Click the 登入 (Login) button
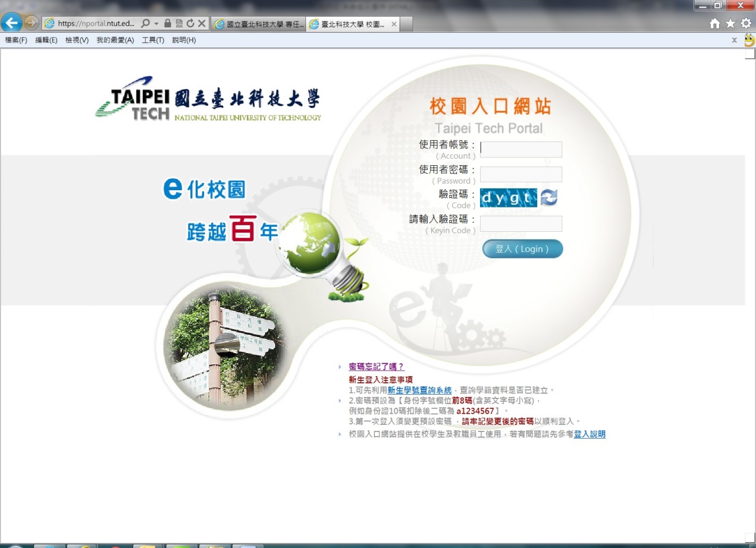The image size is (756, 548). pos(522,249)
